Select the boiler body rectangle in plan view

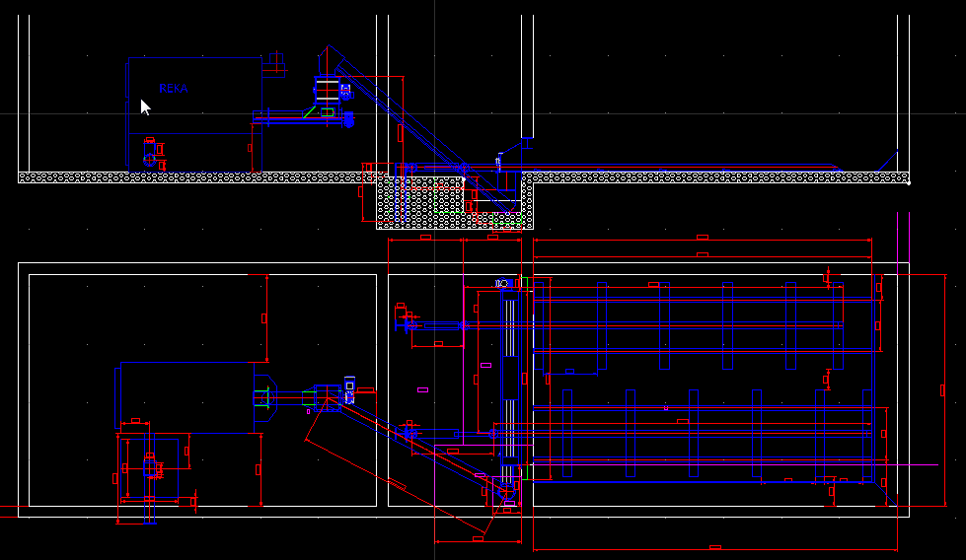187,396
